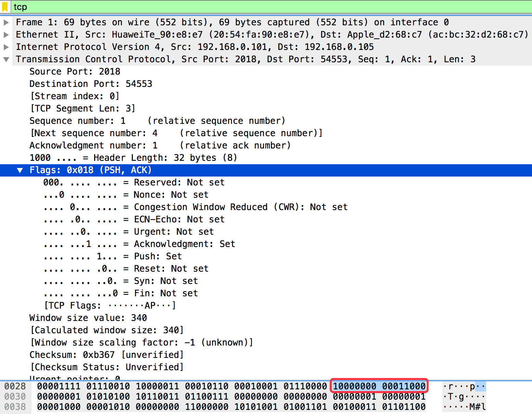This screenshot has width=532, height=414.
Task: Select the Header Length: 32 bytes row
Action: pos(133,158)
